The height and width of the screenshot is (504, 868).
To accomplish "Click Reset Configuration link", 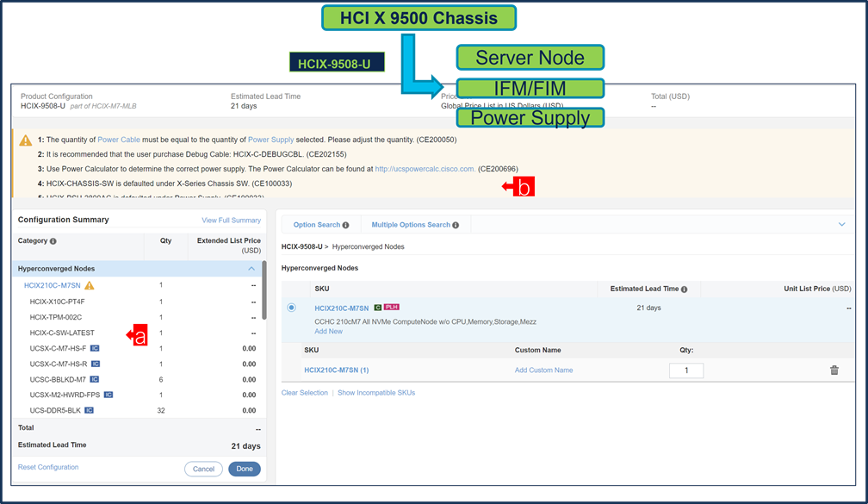I will (x=48, y=467).
